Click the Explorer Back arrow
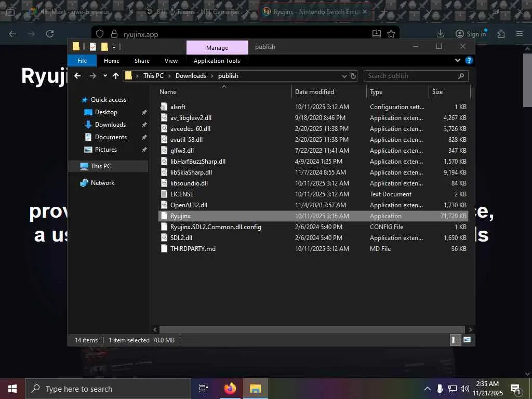 [77, 76]
